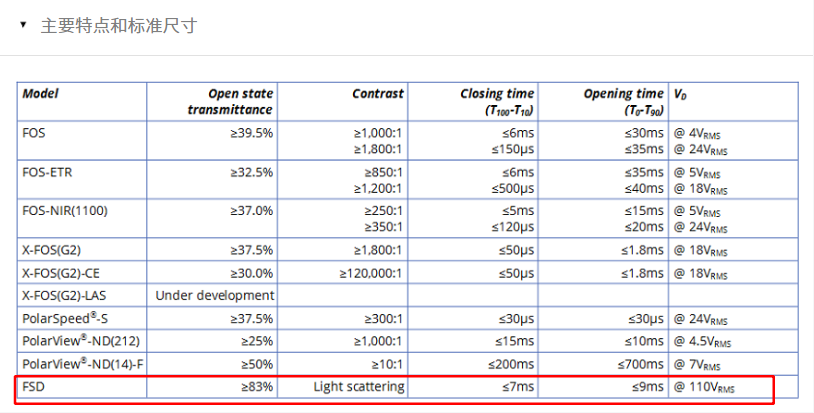Click the ≥250:1 contrast value
Screen dimensions: 814x413
coord(383,211)
